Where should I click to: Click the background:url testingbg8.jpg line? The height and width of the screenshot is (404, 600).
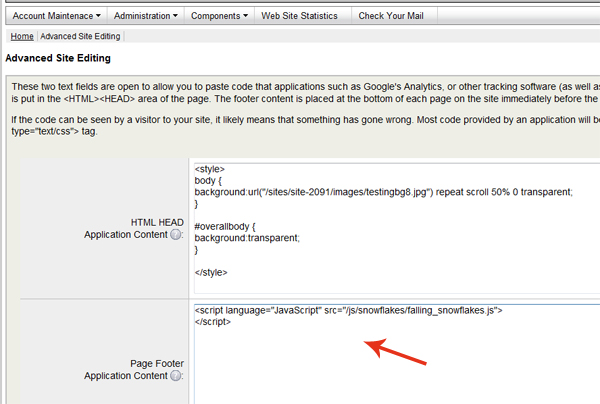tap(383, 192)
